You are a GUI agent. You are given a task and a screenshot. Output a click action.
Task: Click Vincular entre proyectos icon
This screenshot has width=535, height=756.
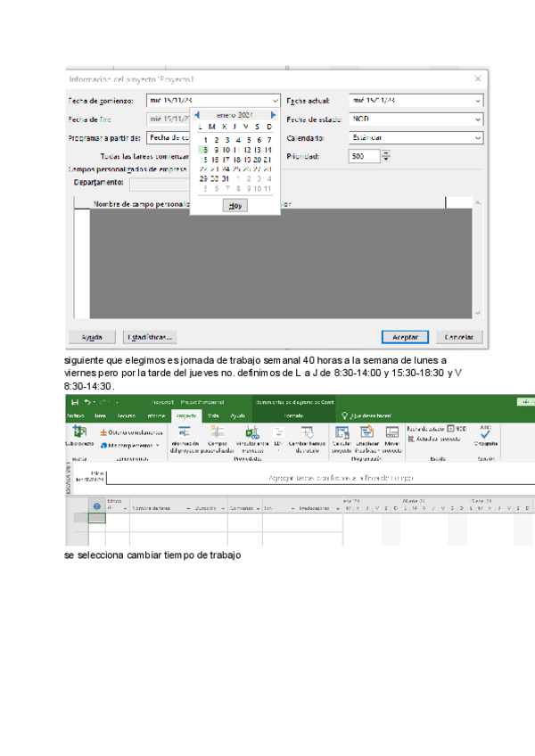(x=251, y=433)
